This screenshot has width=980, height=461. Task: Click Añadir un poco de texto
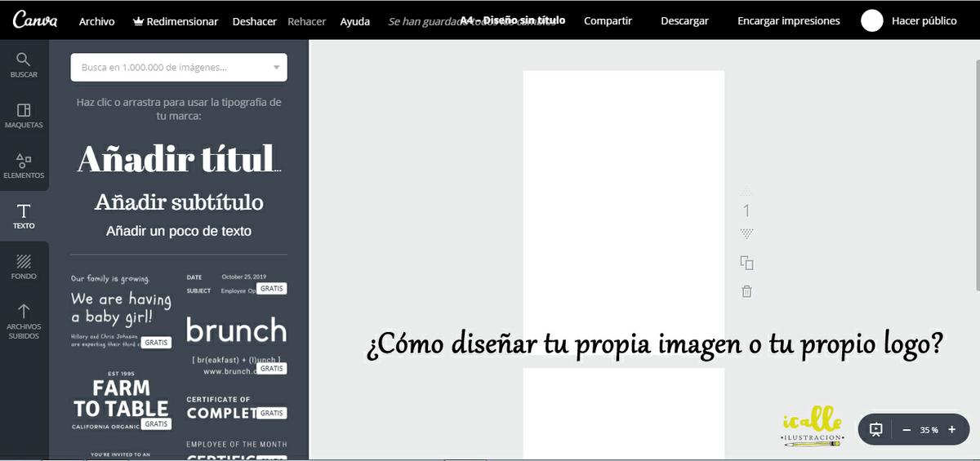pos(179,231)
